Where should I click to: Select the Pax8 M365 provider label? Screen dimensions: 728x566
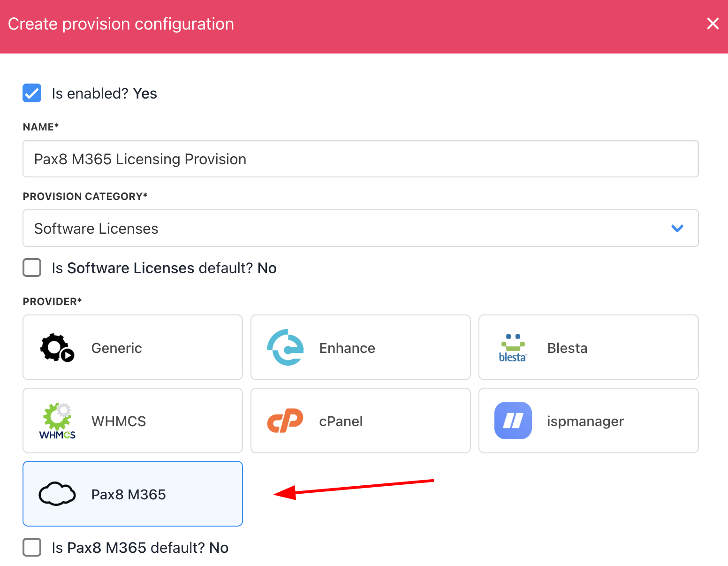click(129, 494)
